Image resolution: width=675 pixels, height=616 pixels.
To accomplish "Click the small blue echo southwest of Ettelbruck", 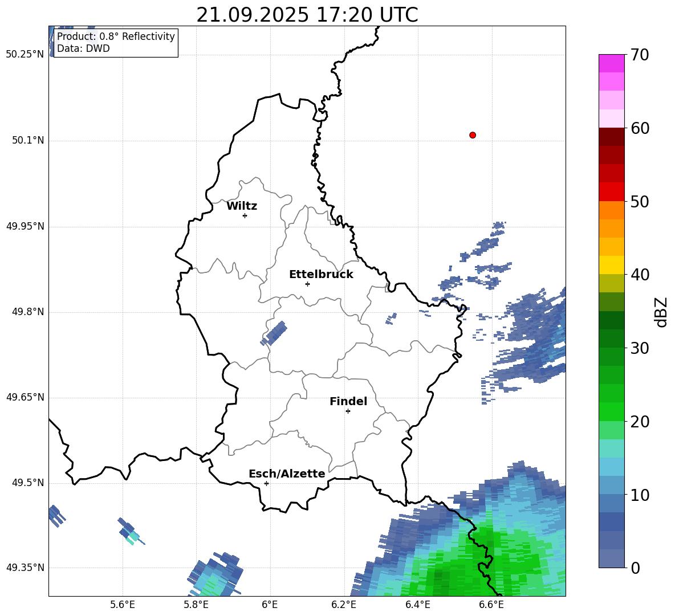I will coord(274,334).
